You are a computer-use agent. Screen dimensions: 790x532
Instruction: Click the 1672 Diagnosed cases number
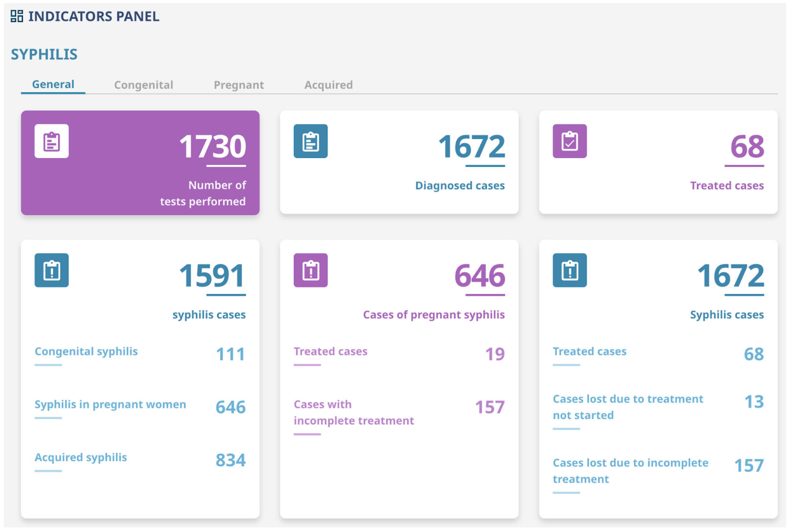click(x=472, y=147)
